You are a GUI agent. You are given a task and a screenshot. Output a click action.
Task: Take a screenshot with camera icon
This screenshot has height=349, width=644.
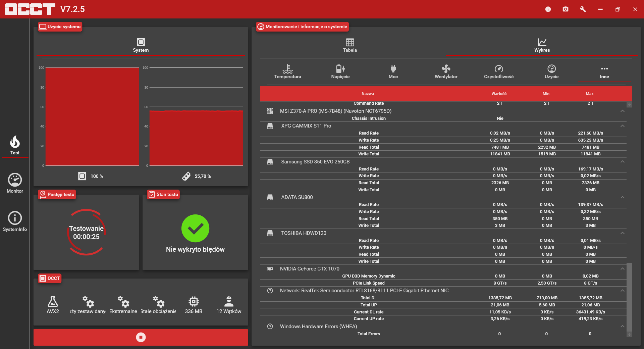[x=566, y=9]
